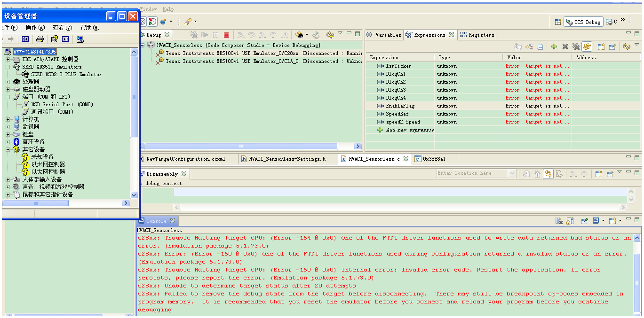Viewport: 644px width, 318px height.
Task: Collapse 端口 (COM 和 LPT) node
Action: 8,97
